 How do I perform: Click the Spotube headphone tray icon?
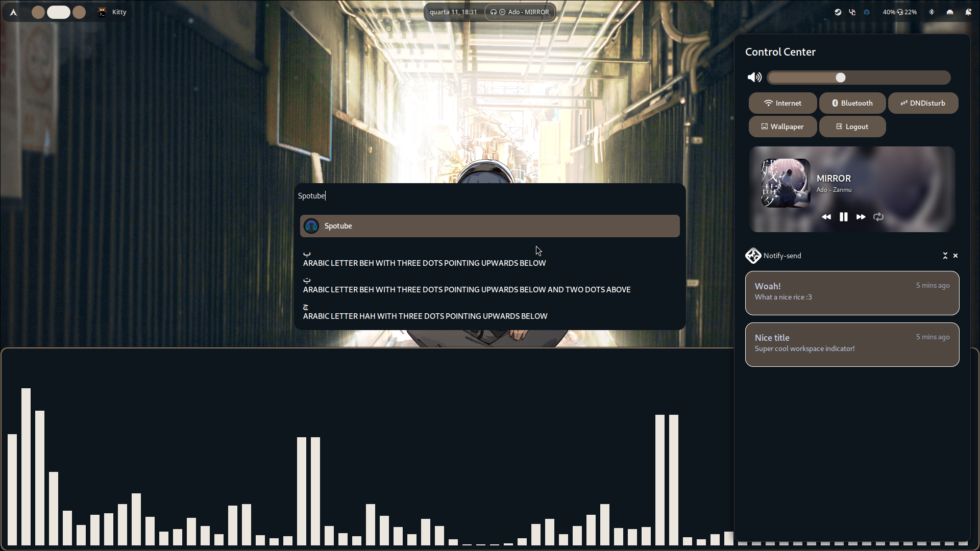pyautogui.click(x=866, y=12)
